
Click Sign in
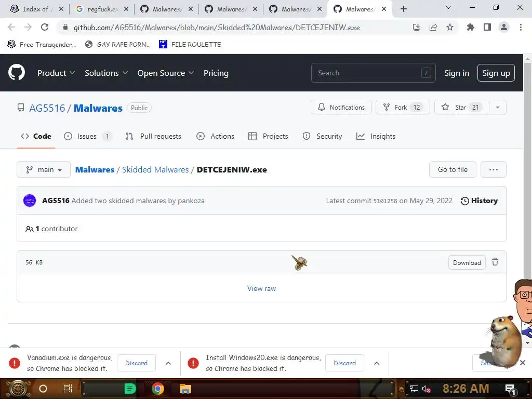coord(456,73)
